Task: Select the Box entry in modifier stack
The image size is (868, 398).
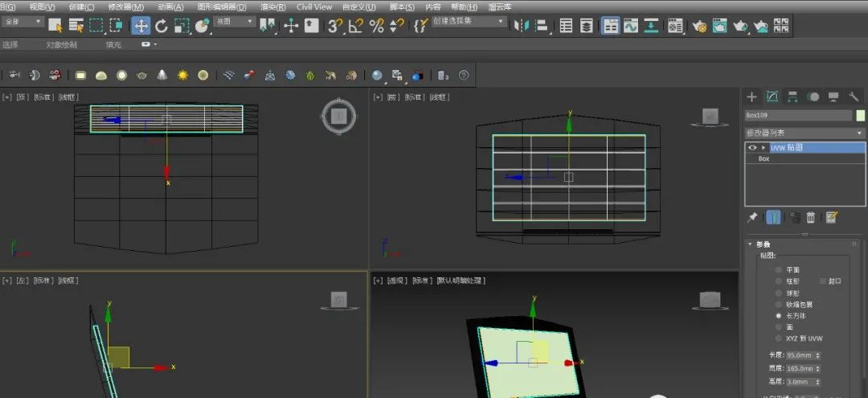Action: pos(805,159)
